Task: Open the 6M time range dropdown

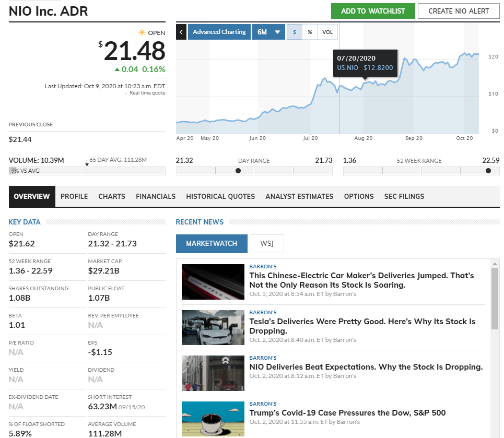Action: pos(268,32)
